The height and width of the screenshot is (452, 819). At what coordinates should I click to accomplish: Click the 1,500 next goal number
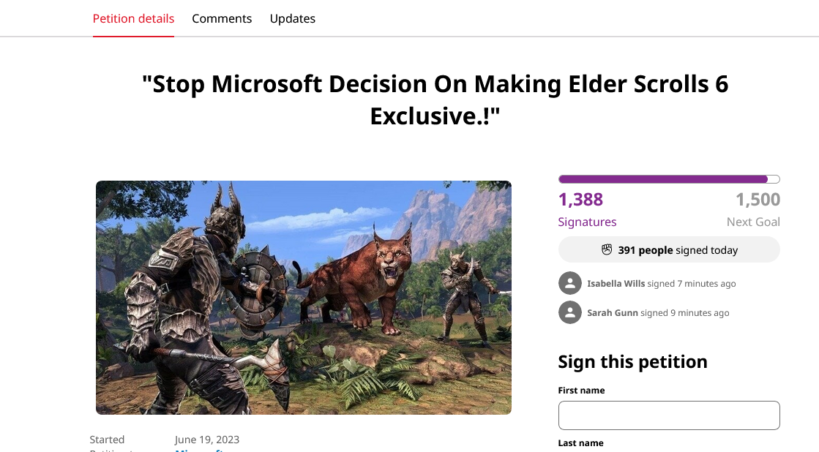tap(757, 200)
